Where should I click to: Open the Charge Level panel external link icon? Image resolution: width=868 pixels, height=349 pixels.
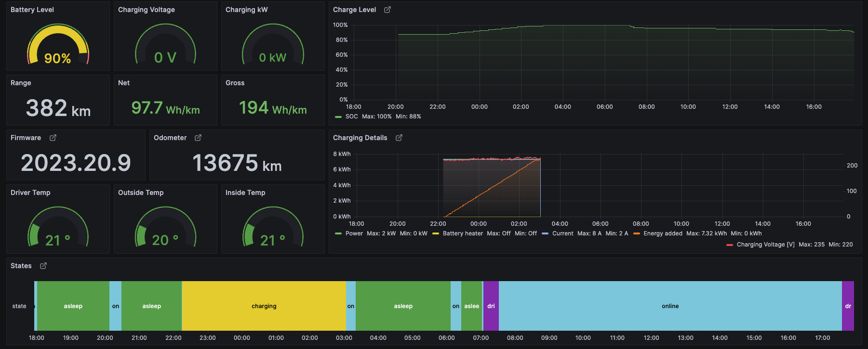[387, 10]
